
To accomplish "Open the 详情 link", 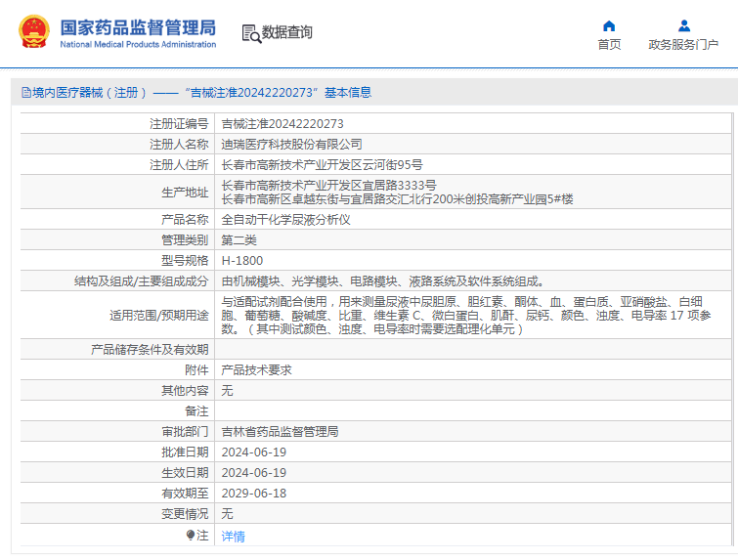I will (x=233, y=536).
